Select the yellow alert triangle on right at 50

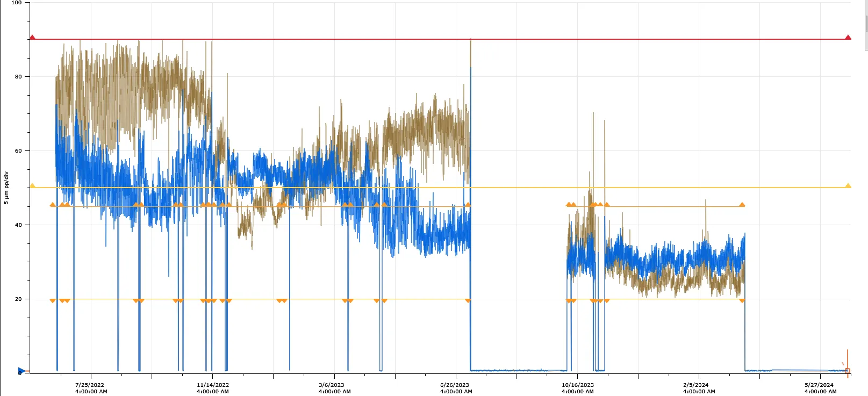(848, 186)
